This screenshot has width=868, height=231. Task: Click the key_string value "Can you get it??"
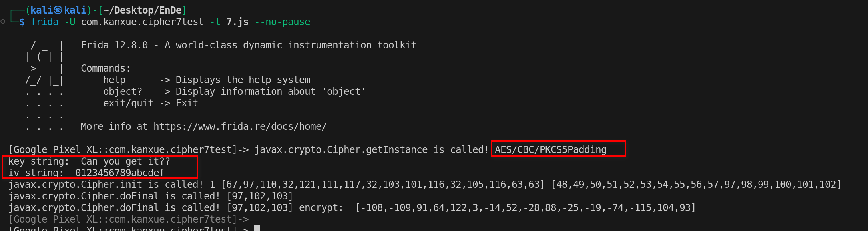pos(125,161)
